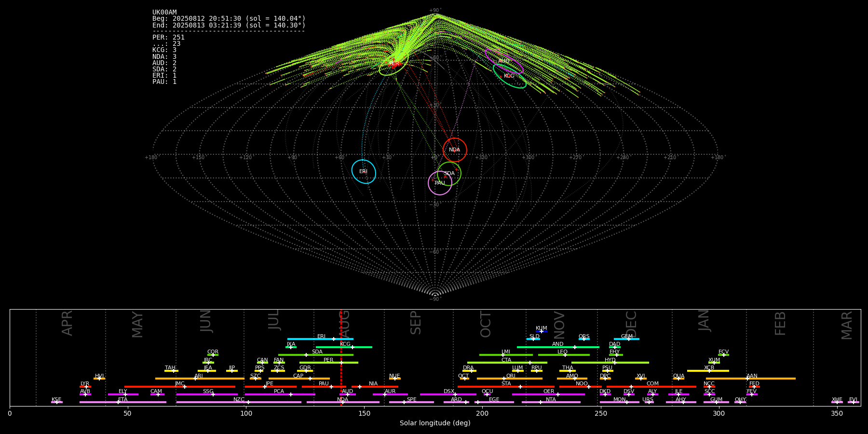
Task: Click the +120 longitude label on sky map
Action: pos(245,157)
